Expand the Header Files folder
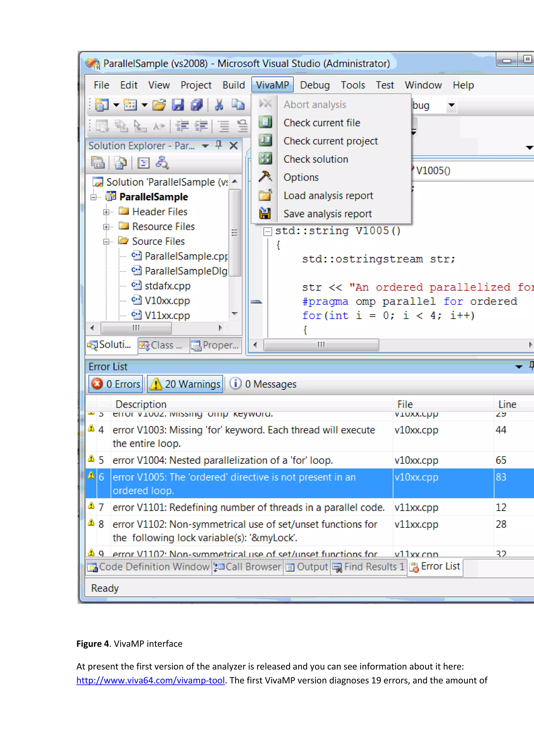 pos(106,212)
